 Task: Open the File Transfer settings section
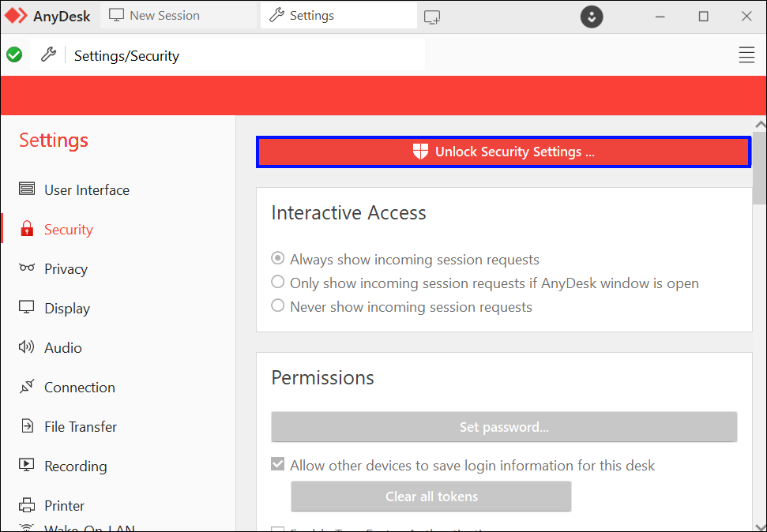coord(80,427)
